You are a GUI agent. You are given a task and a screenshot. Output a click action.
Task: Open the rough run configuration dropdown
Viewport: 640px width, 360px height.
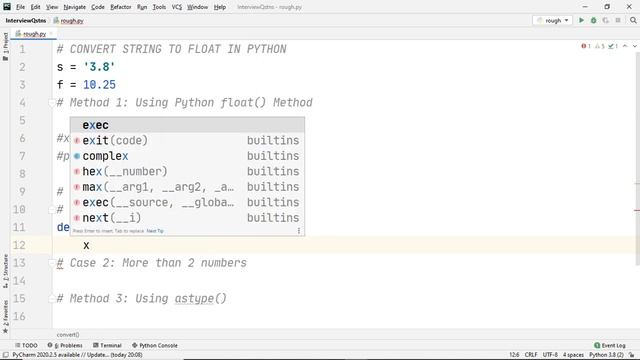coord(553,20)
